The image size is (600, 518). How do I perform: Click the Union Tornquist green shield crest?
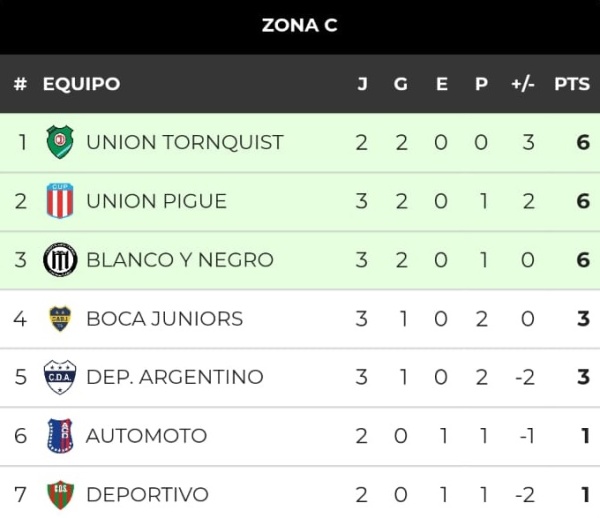point(60,142)
